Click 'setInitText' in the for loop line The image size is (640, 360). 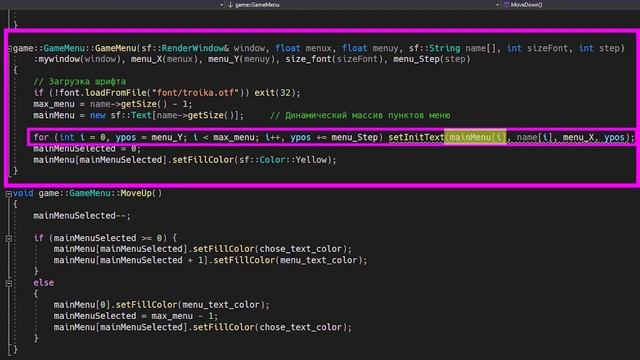pos(416,137)
